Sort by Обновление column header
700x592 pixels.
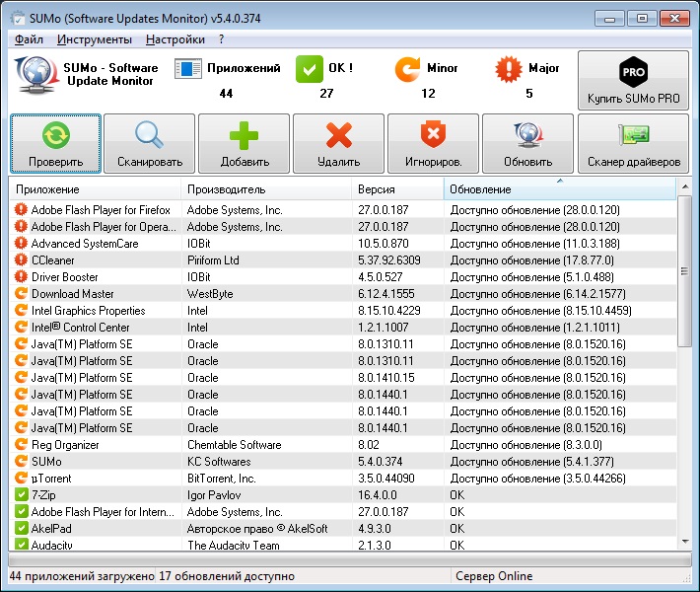[x=560, y=189]
